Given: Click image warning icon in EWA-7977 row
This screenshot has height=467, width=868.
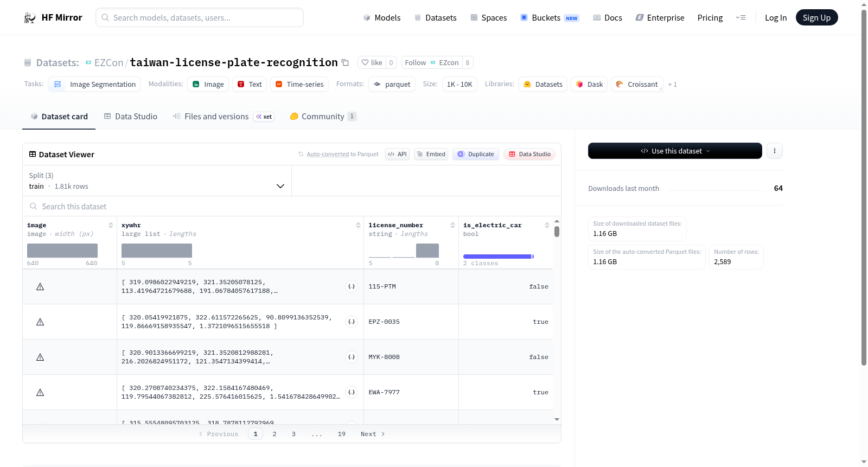Looking at the screenshot, I should coord(40,393).
